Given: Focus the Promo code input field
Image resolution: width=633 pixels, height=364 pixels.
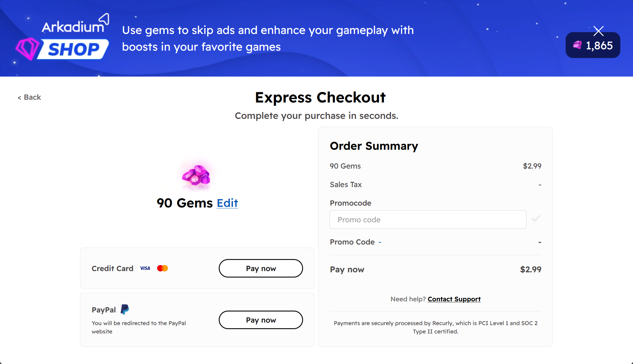Looking at the screenshot, I should click(428, 220).
